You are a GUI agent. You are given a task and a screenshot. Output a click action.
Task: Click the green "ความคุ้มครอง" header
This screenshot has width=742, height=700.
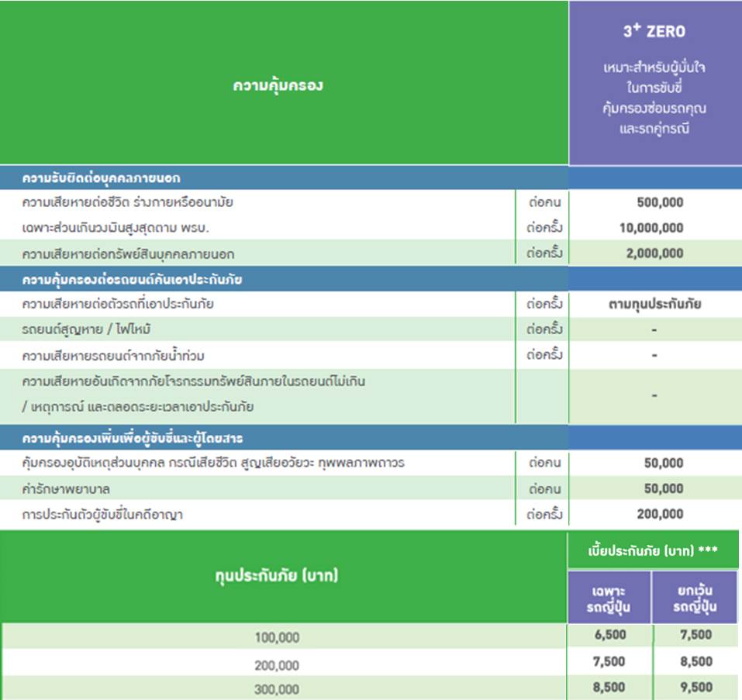point(278,85)
